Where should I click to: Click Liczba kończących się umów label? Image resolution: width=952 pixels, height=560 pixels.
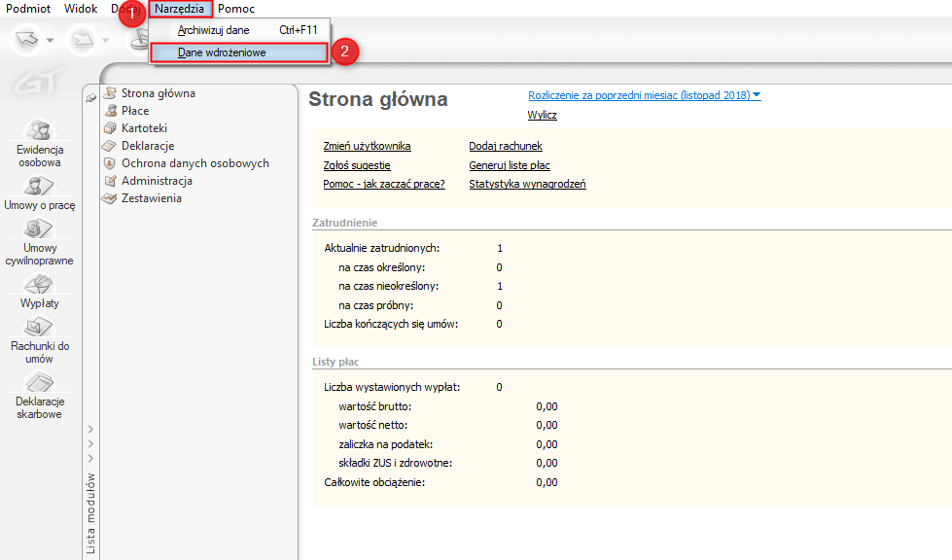[x=390, y=324]
